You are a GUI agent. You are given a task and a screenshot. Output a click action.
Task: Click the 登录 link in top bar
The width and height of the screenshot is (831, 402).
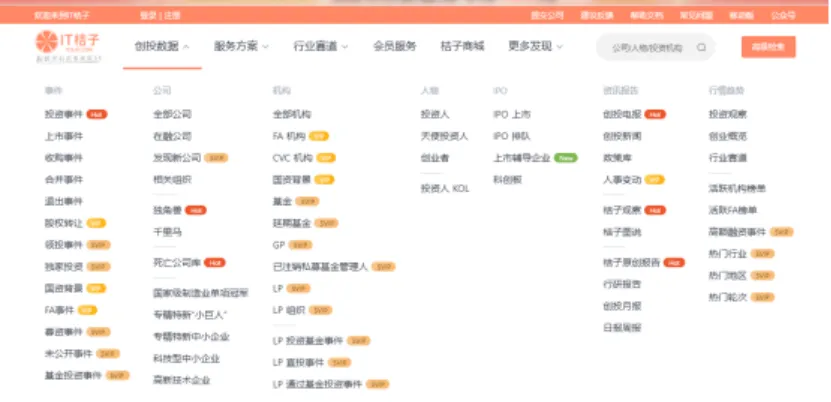tap(147, 15)
